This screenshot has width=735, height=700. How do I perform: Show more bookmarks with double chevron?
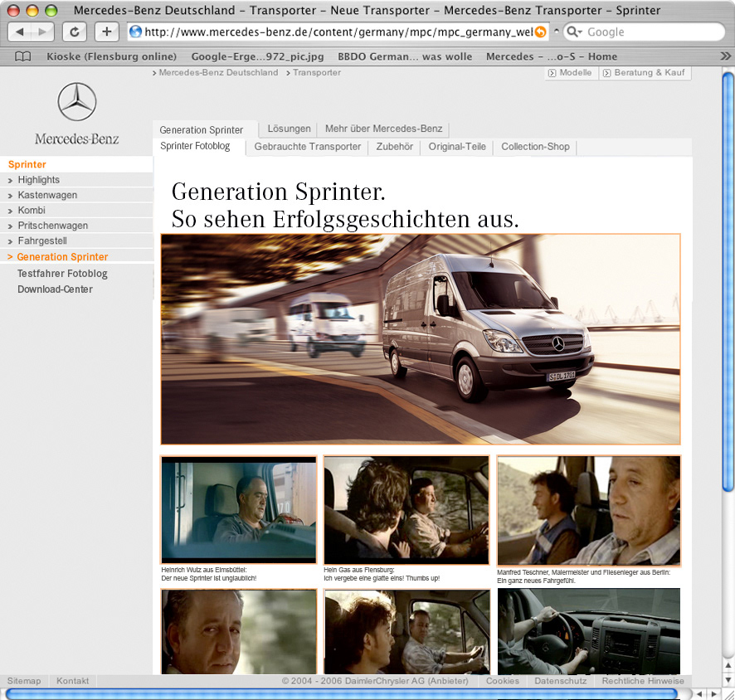pos(725,56)
